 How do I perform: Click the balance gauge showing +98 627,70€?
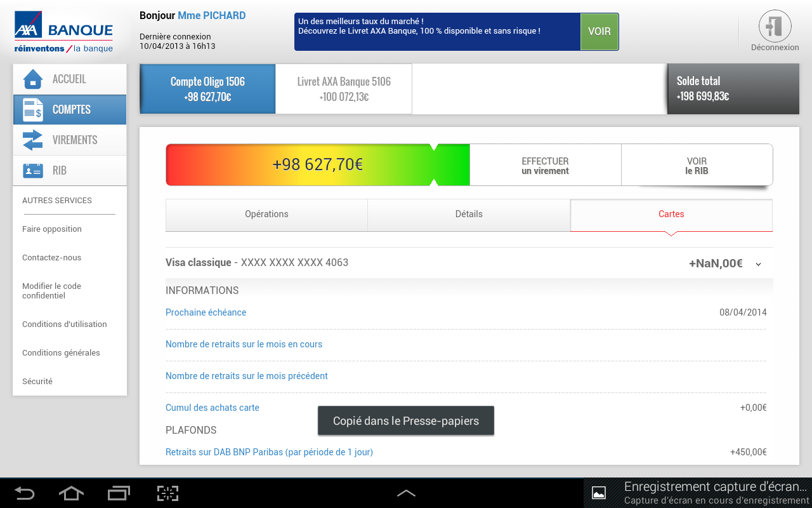pos(318,165)
